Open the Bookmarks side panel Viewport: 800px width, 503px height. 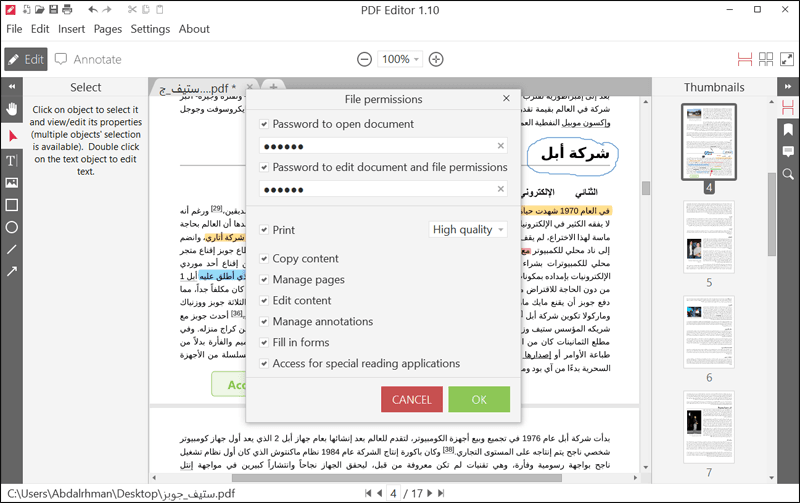coord(788,130)
